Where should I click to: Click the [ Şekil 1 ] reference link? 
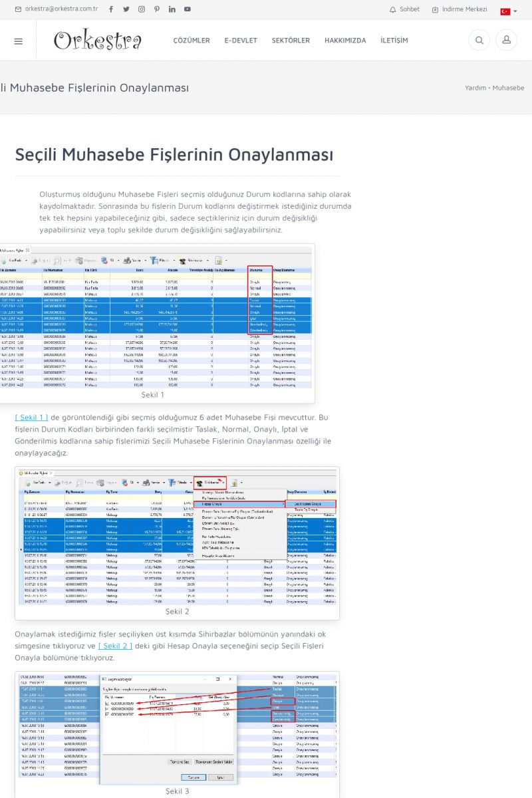31,418
